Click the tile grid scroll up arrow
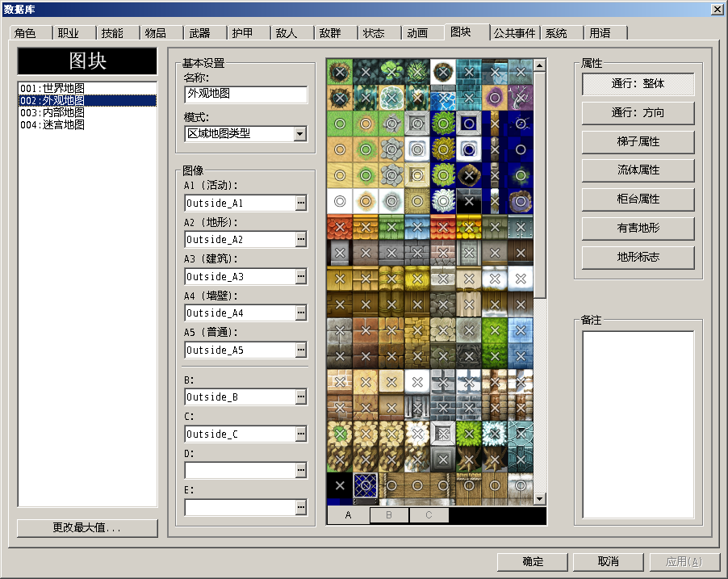 (x=539, y=65)
